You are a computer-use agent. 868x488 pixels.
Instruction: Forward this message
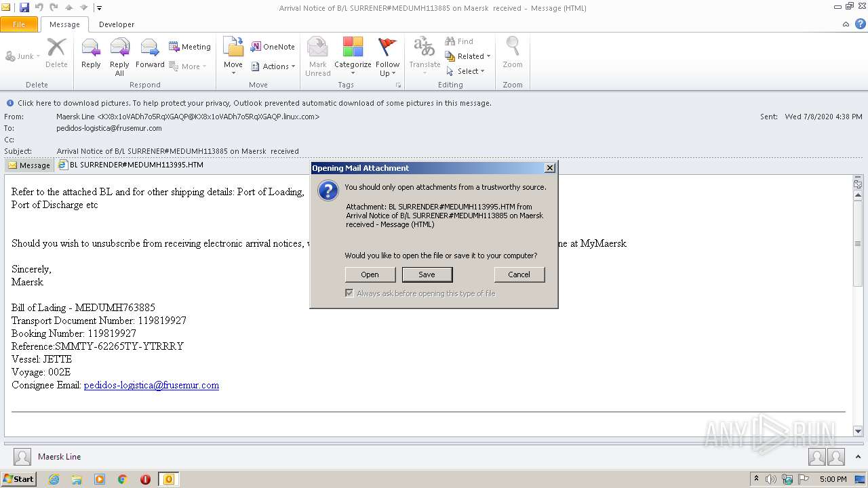pyautogui.click(x=150, y=54)
